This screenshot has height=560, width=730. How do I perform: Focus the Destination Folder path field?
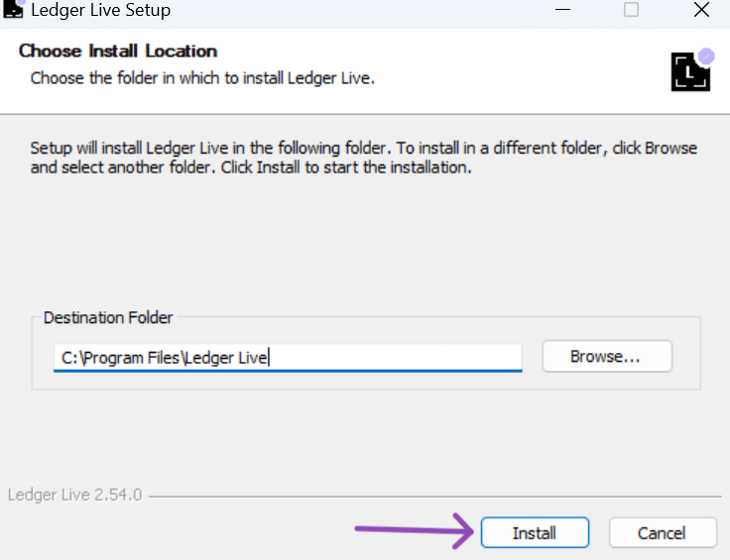click(x=288, y=358)
